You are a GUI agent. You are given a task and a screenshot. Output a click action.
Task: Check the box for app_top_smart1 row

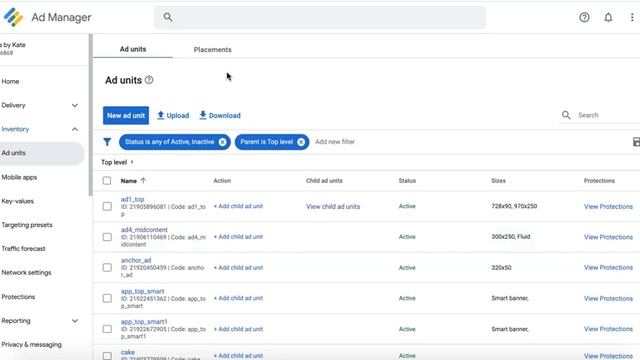point(107,329)
